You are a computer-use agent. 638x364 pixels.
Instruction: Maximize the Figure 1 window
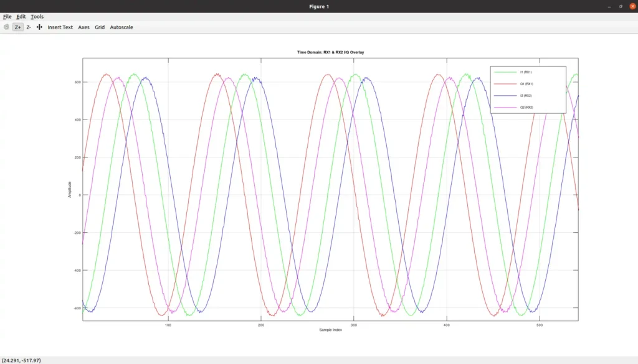point(621,6)
